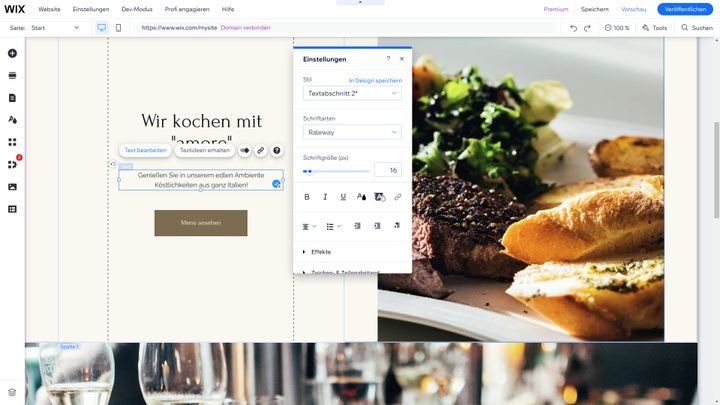Toggle bold formatting
The height and width of the screenshot is (405, 720).
tap(307, 197)
